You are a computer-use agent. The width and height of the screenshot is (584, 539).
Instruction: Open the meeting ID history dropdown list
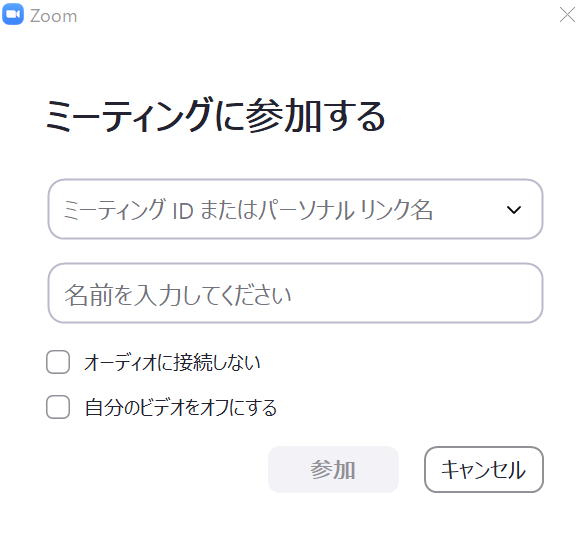[x=514, y=210]
